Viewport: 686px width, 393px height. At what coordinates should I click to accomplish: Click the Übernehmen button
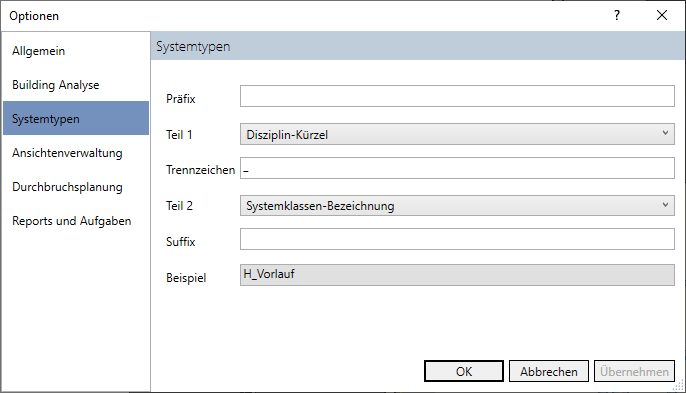click(x=634, y=371)
